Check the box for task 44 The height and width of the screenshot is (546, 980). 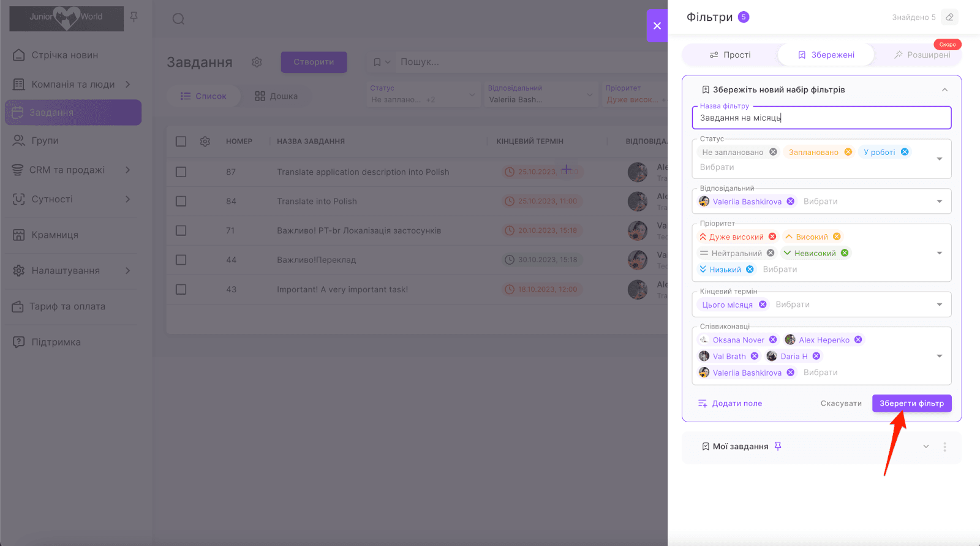[x=181, y=260]
